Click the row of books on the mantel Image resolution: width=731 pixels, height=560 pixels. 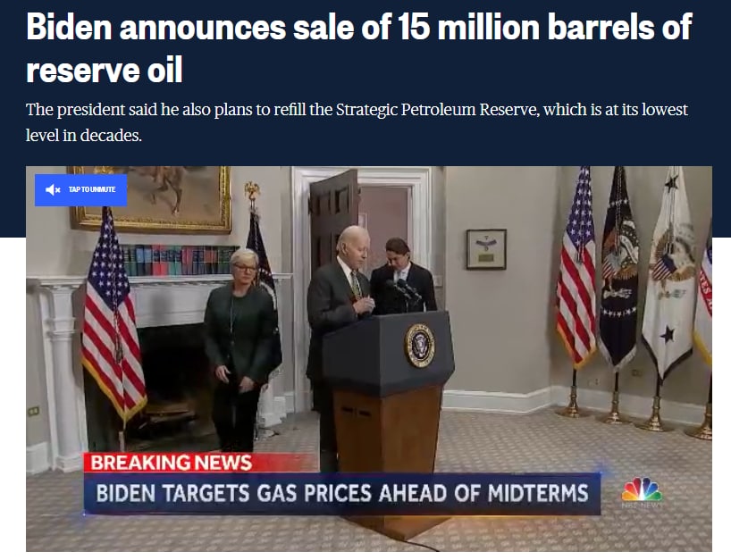click(x=180, y=260)
